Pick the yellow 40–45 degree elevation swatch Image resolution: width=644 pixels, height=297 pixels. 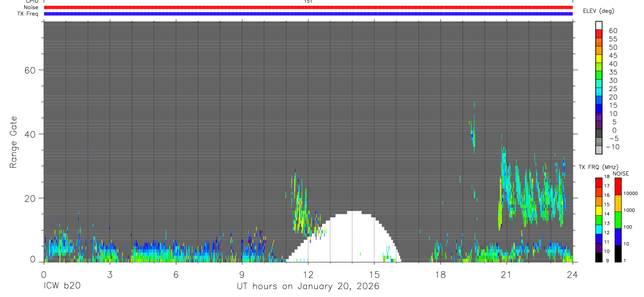599,58
